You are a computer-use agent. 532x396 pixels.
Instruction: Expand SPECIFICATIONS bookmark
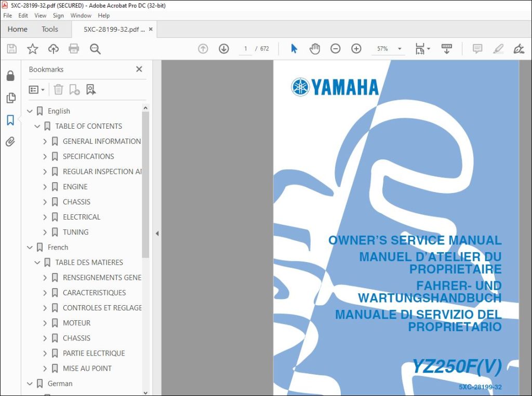(x=45, y=157)
